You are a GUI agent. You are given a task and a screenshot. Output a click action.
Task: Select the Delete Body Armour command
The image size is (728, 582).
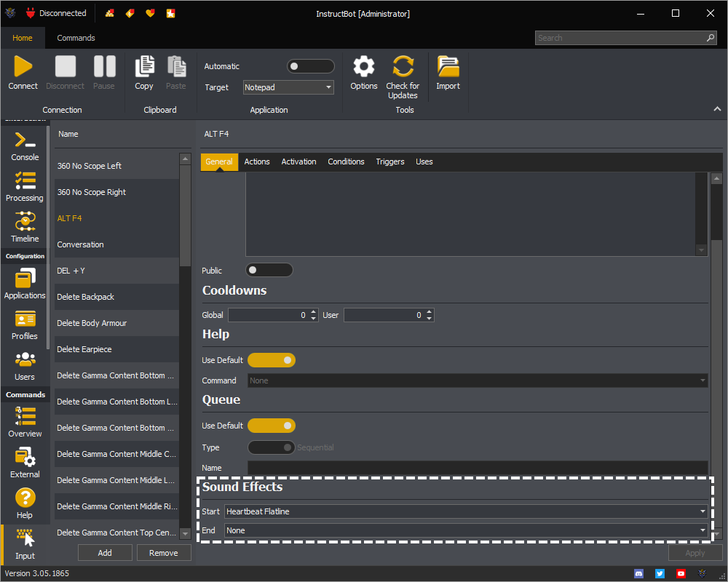click(116, 323)
